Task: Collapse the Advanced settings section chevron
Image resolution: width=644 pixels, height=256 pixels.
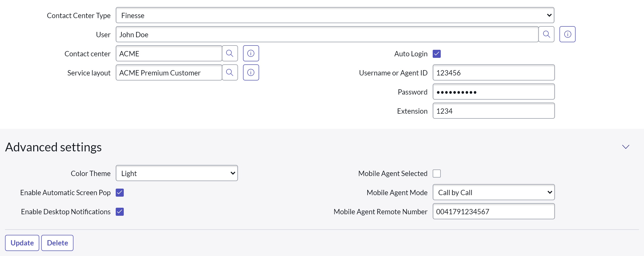Action: (x=625, y=147)
